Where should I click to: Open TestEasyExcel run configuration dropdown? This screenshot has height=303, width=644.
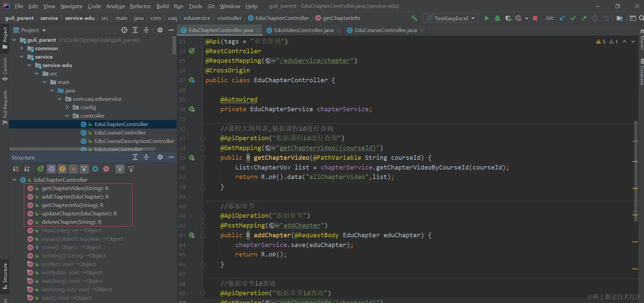click(x=451, y=18)
